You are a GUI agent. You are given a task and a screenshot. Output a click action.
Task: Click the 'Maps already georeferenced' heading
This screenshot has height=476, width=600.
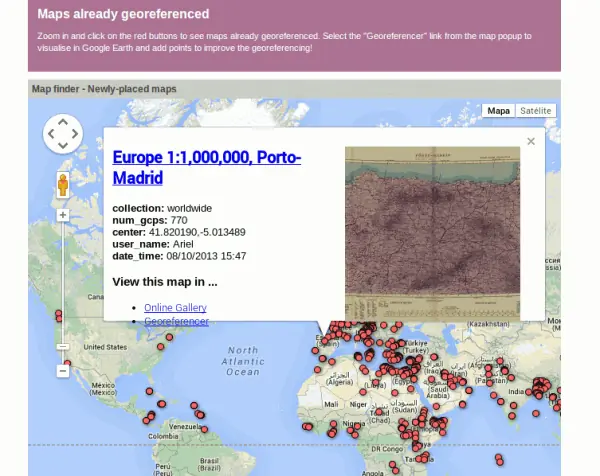[123, 14]
